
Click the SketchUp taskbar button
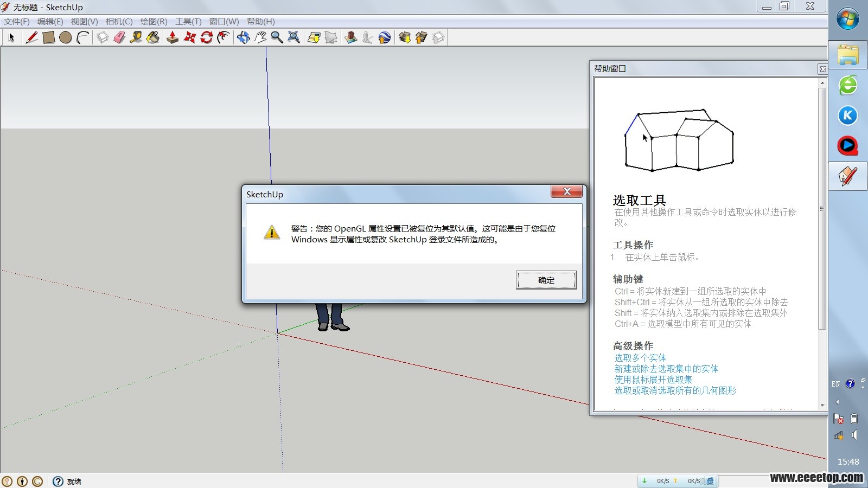pos(848,176)
